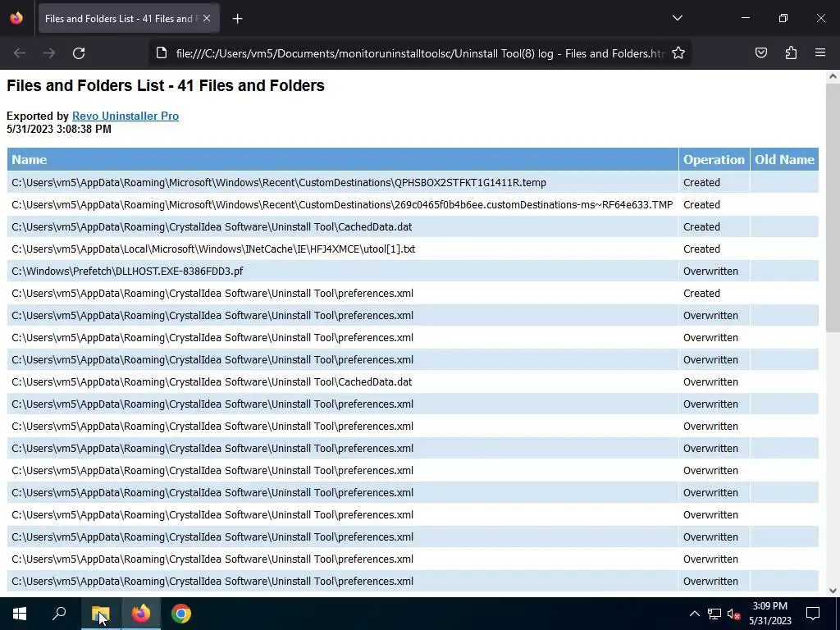
Task: Click the Operation column header
Action: click(714, 160)
